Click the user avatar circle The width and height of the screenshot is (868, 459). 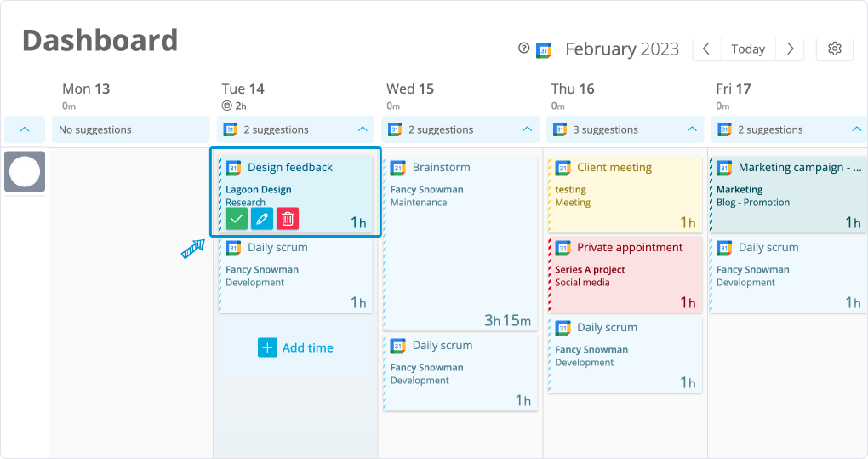(x=24, y=172)
